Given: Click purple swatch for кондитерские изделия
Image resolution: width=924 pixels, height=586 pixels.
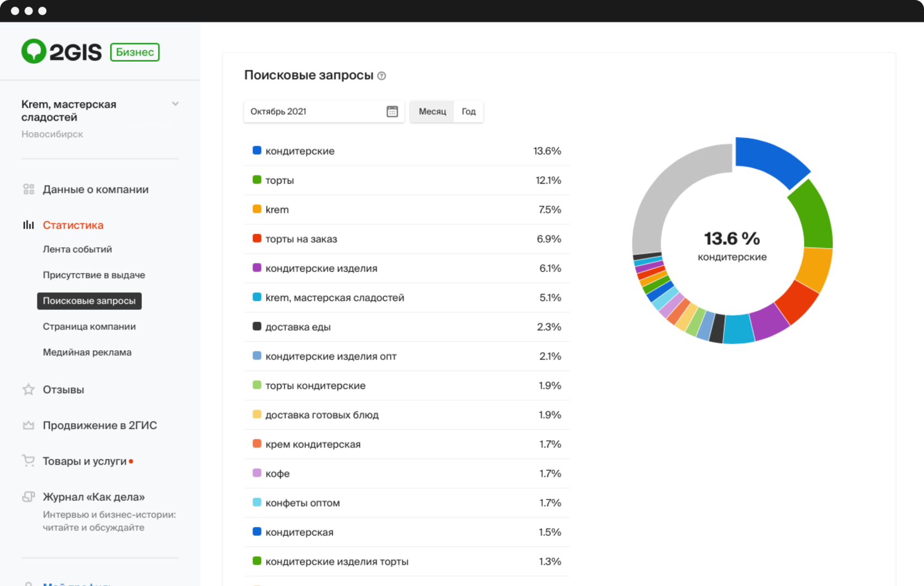Looking at the screenshot, I should click(257, 268).
